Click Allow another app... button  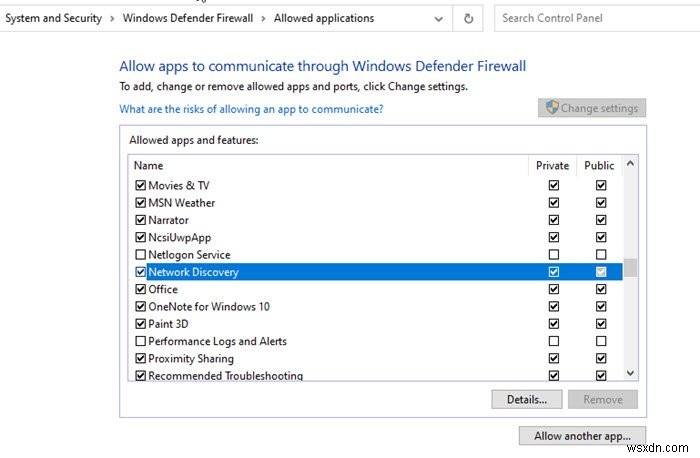tap(582, 436)
